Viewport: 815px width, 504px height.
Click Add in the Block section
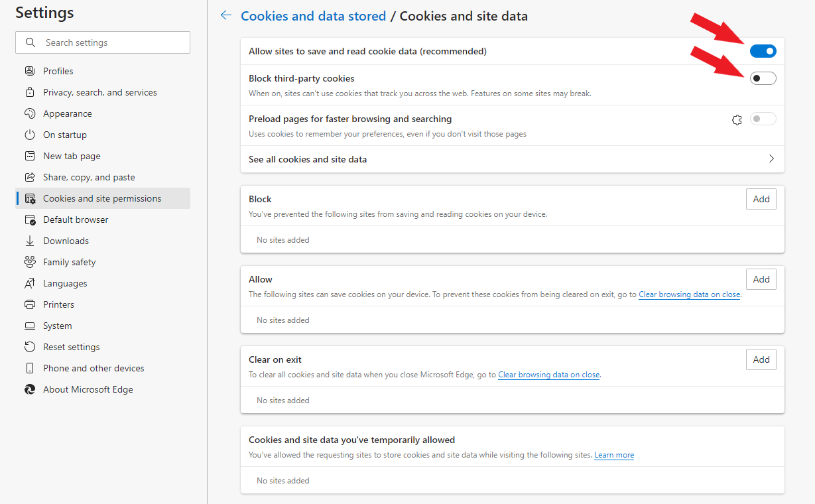click(761, 199)
